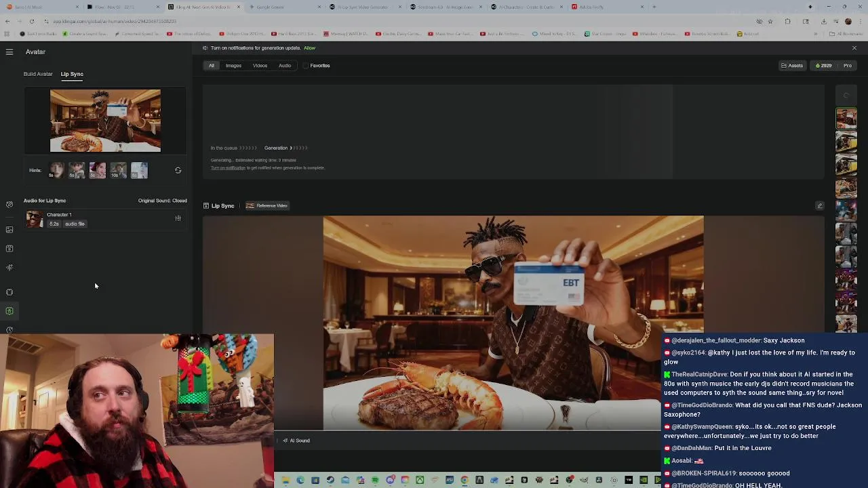Bookmark this page with the star
The height and width of the screenshot is (488, 868).
[x=770, y=21]
